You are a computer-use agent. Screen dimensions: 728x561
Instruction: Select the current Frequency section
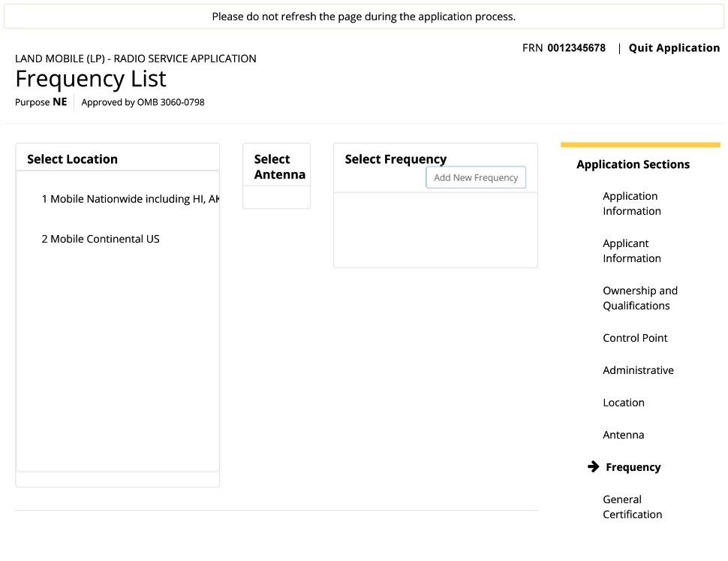pos(633,467)
